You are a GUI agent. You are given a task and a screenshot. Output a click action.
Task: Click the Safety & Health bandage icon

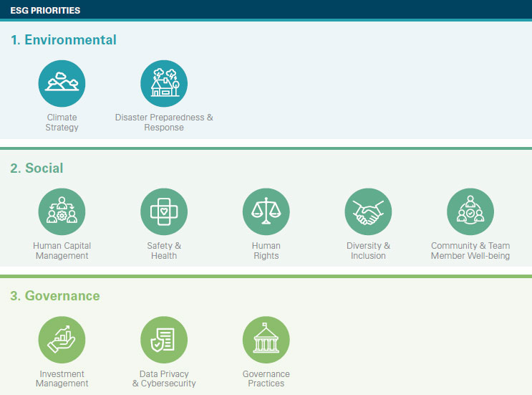click(x=164, y=211)
